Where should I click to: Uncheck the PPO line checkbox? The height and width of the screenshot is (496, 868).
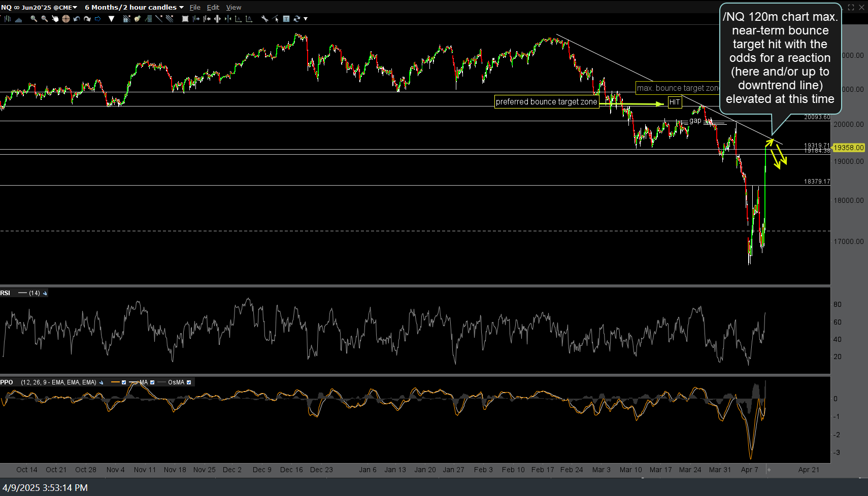click(124, 382)
